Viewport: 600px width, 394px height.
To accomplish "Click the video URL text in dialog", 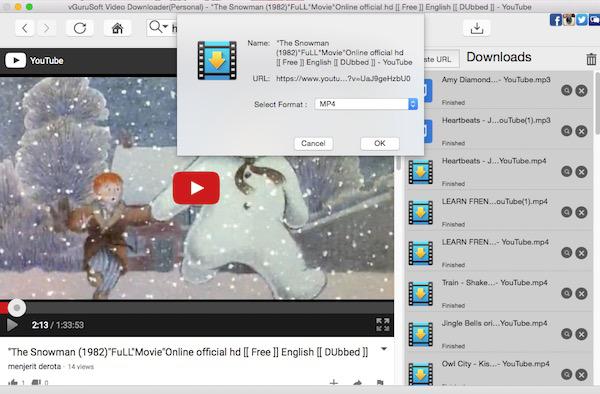I will coord(343,78).
